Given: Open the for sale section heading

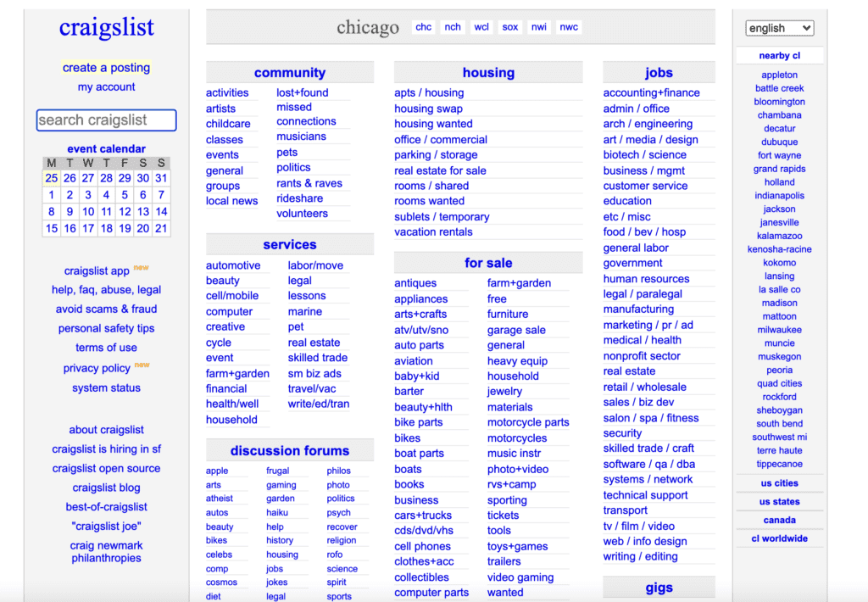Looking at the screenshot, I should tap(488, 263).
